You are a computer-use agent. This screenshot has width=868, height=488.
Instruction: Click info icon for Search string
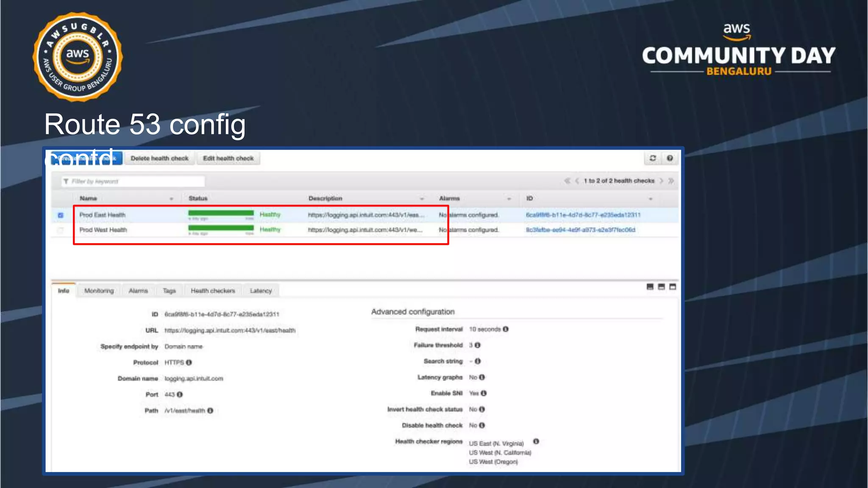pyautogui.click(x=478, y=361)
